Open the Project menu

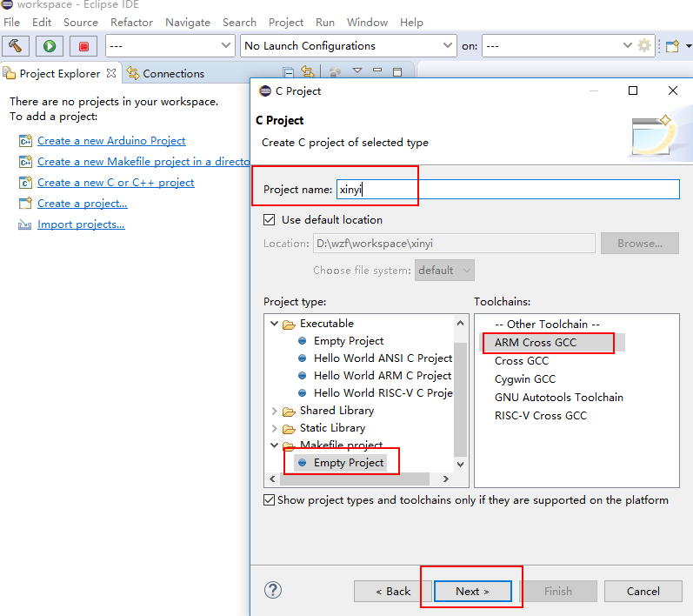tap(286, 22)
